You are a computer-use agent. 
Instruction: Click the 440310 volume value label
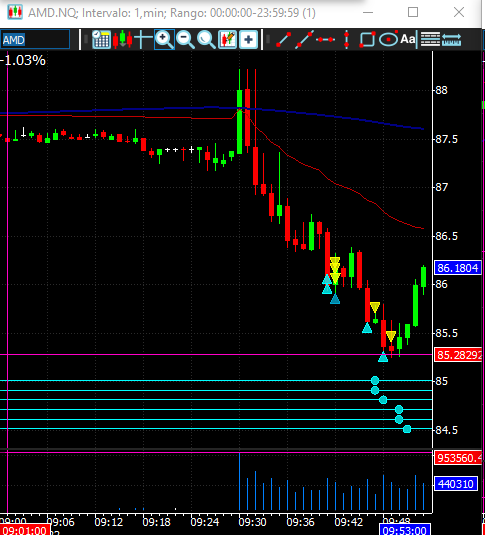point(455,484)
